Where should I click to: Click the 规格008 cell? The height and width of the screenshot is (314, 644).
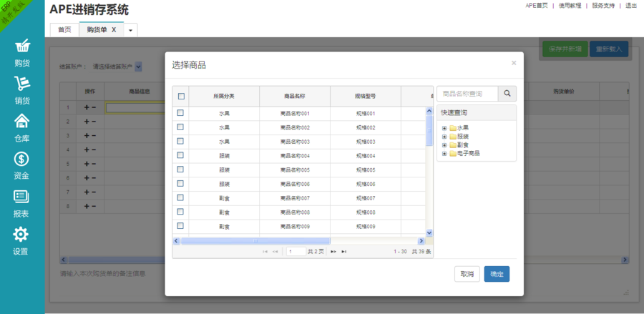(366, 212)
